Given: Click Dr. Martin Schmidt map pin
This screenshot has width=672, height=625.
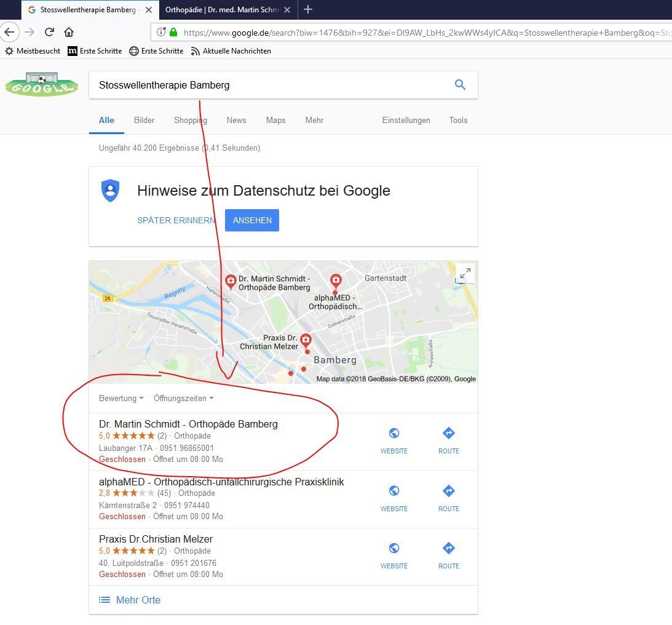Looking at the screenshot, I should coord(231,282).
